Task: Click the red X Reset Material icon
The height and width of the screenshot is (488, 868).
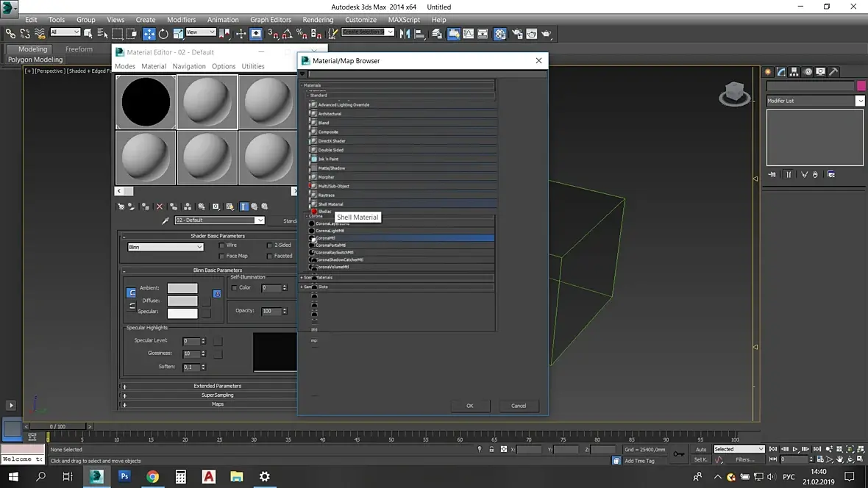Action: pyautogui.click(x=159, y=207)
